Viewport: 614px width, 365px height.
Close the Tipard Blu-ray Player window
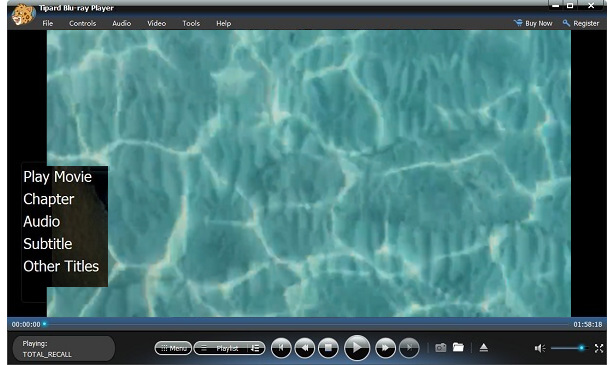591,5
